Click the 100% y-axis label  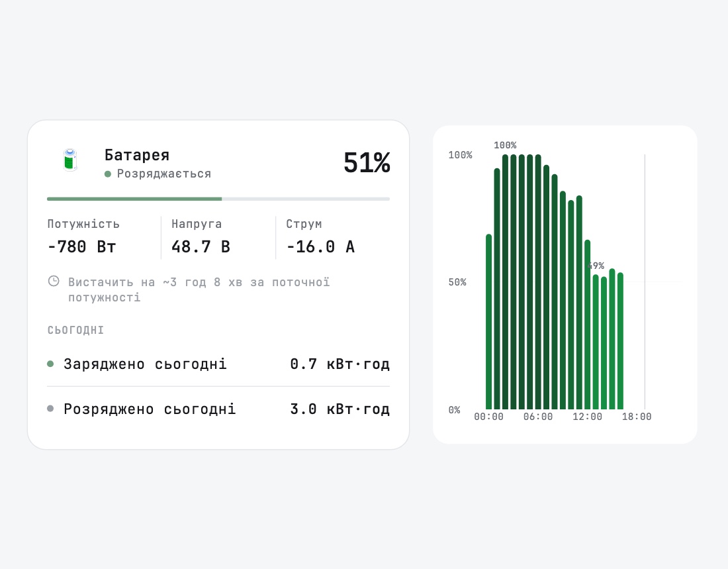(x=460, y=155)
